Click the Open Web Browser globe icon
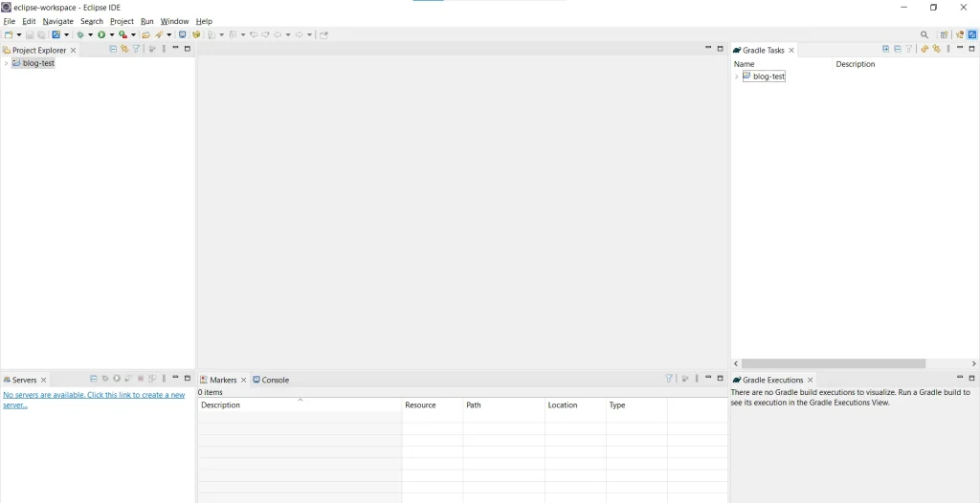This screenshot has height=503, width=980. click(x=196, y=35)
